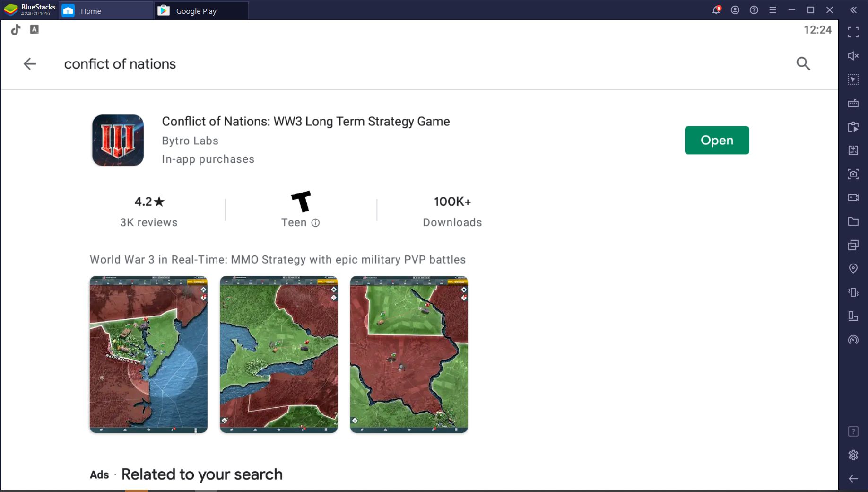Open BlueStacks settings gear

click(853, 455)
